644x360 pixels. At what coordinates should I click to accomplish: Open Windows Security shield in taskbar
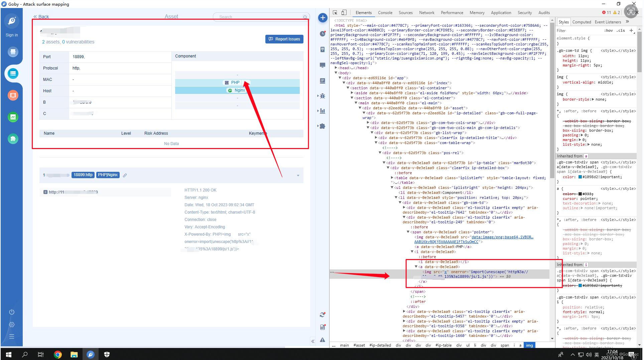[x=107, y=354]
